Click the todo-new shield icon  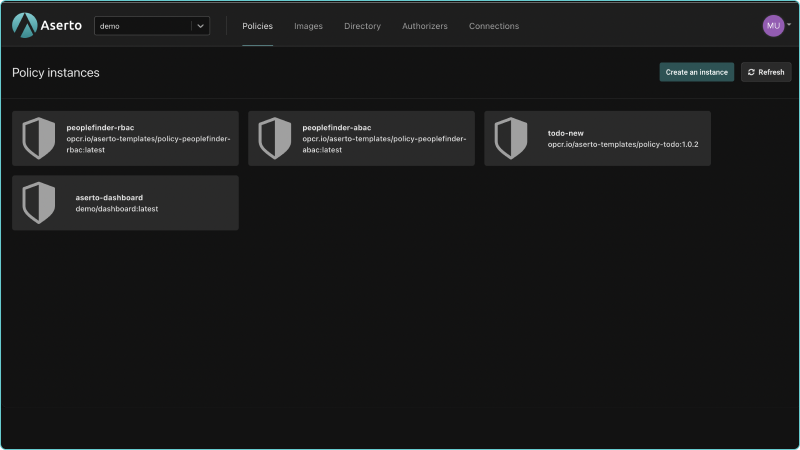pos(511,138)
